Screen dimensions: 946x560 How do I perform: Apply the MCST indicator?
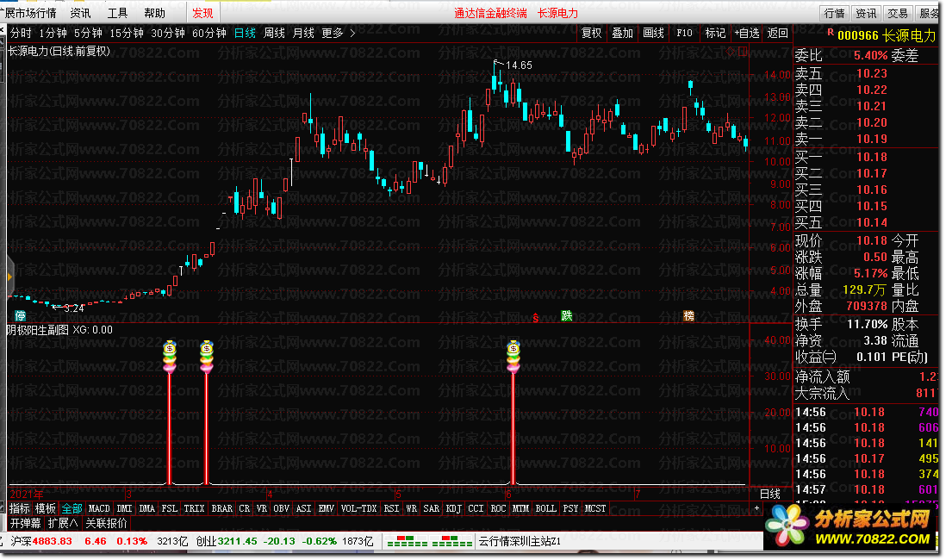(594, 508)
